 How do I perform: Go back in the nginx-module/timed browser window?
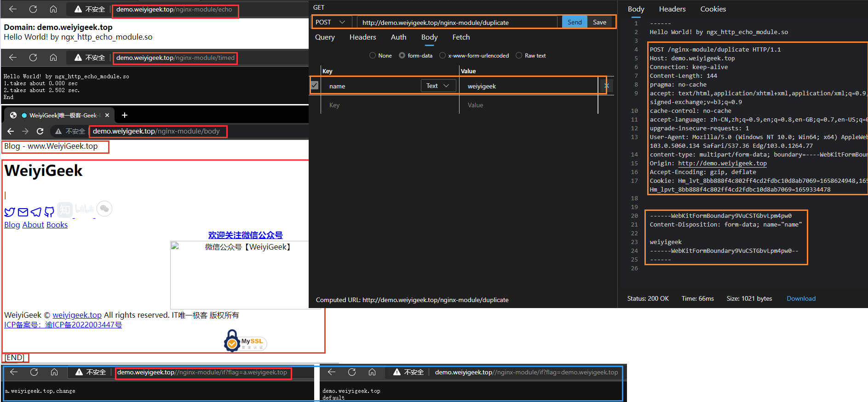pyautogui.click(x=13, y=57)
